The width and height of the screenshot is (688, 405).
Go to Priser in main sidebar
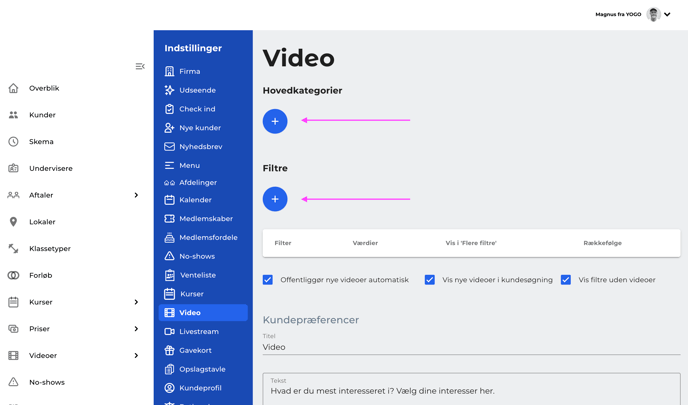click(x=39, y=329)
